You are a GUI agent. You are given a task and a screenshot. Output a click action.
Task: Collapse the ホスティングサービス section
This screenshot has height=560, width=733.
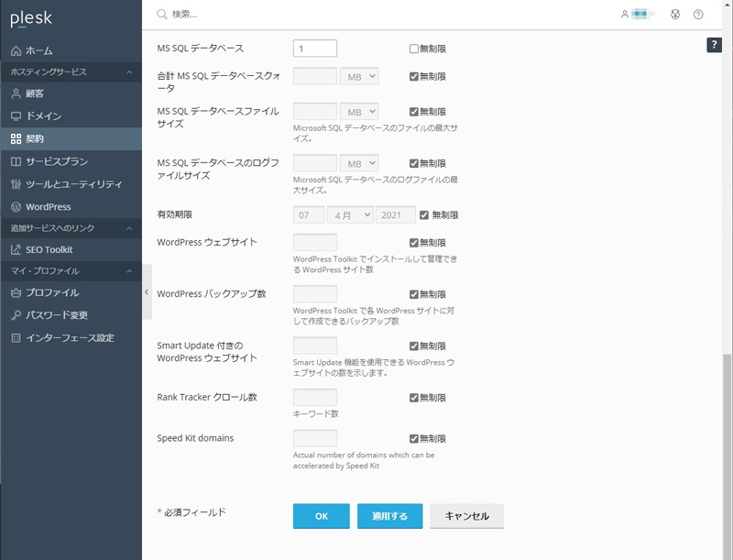129,72
